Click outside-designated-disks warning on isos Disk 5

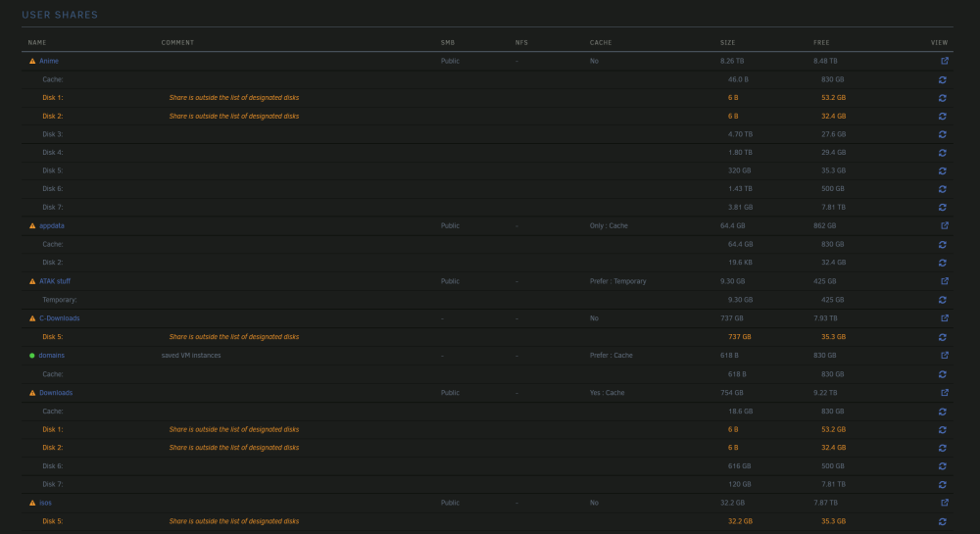click(234, 521)
